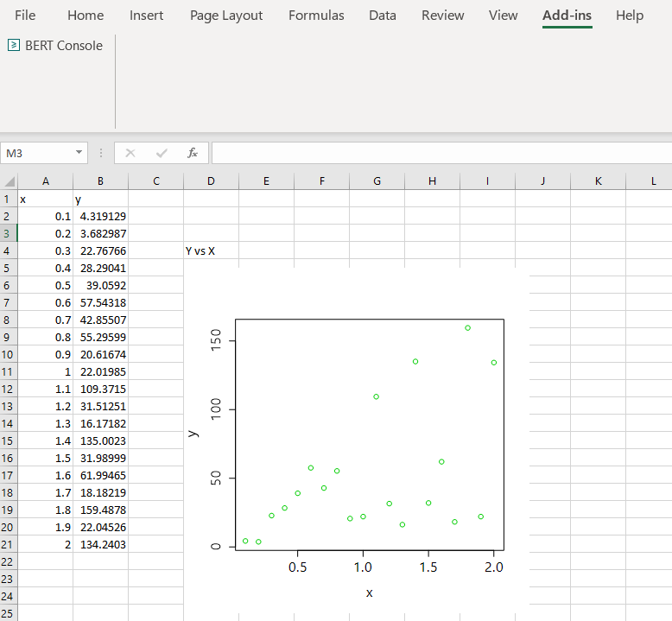Select cell with value 159.4878

(x=100, y=510)
